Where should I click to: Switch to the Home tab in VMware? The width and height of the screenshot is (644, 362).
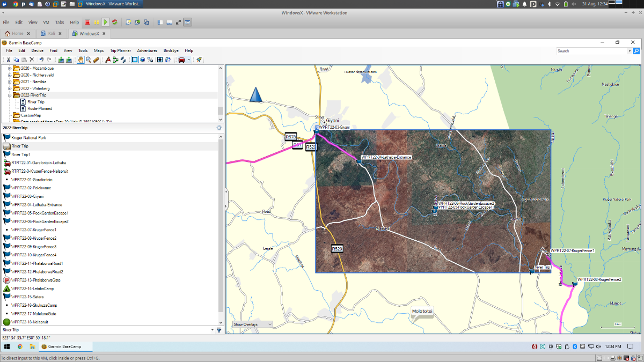pos(18,33)
